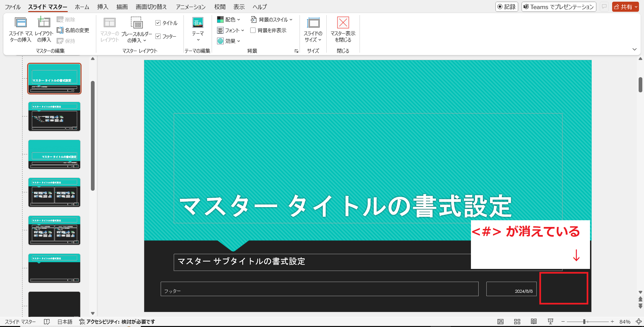Open the Animations (アニメーション) tab
Viewport: 644px width, 327px height.
point(191,7)
